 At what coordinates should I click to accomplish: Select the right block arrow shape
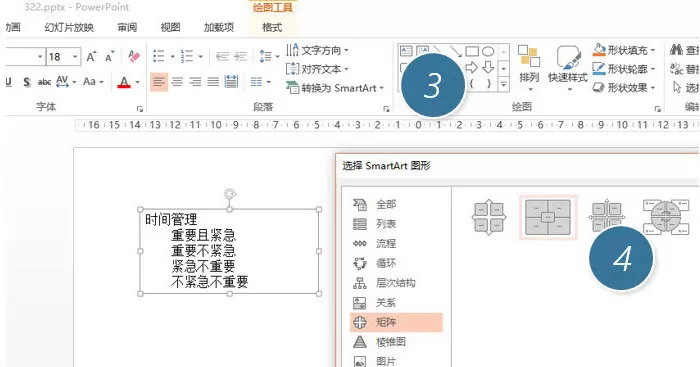tap(472, 67)
